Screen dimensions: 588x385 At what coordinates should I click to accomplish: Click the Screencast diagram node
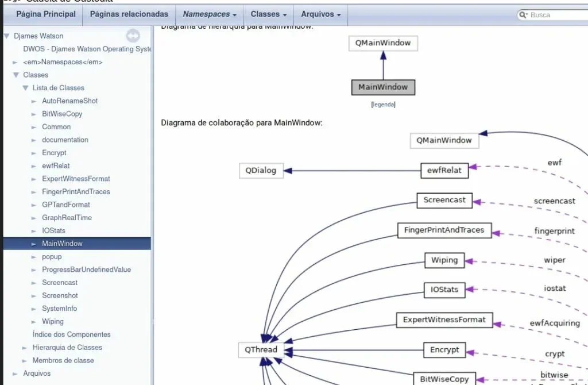(444, 201)
